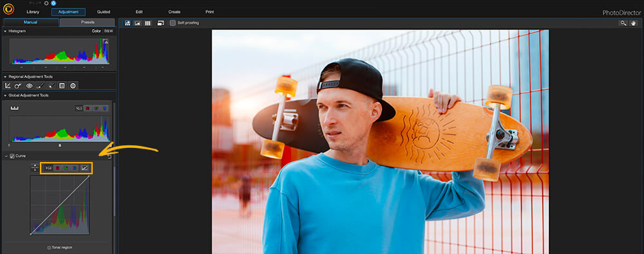
Task: Select the green channel above the curve
Action: coord(66,168)
